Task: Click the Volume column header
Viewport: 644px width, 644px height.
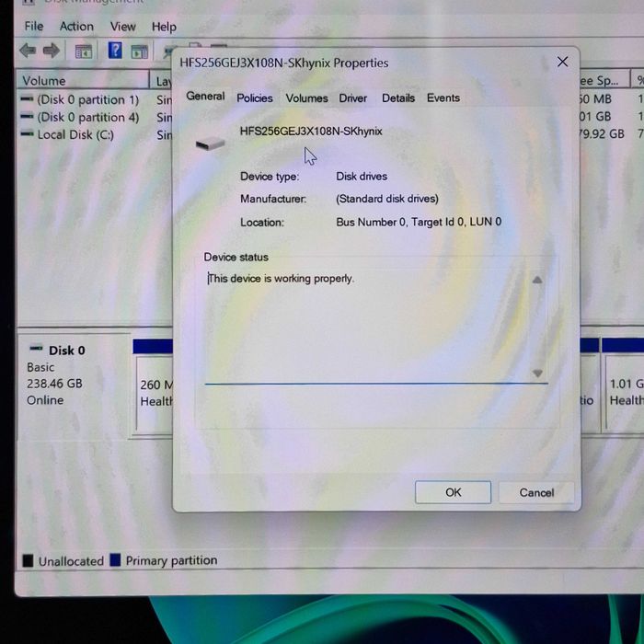Action: point(83,81)
